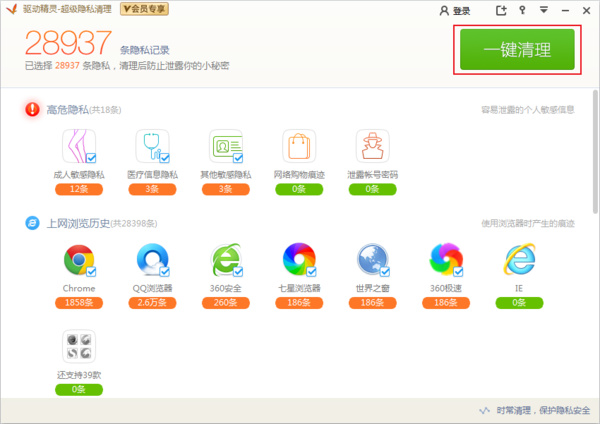Screen dimensions: 600x424
Task: Click the 世界之窗 globe icon
Action: 373,260
